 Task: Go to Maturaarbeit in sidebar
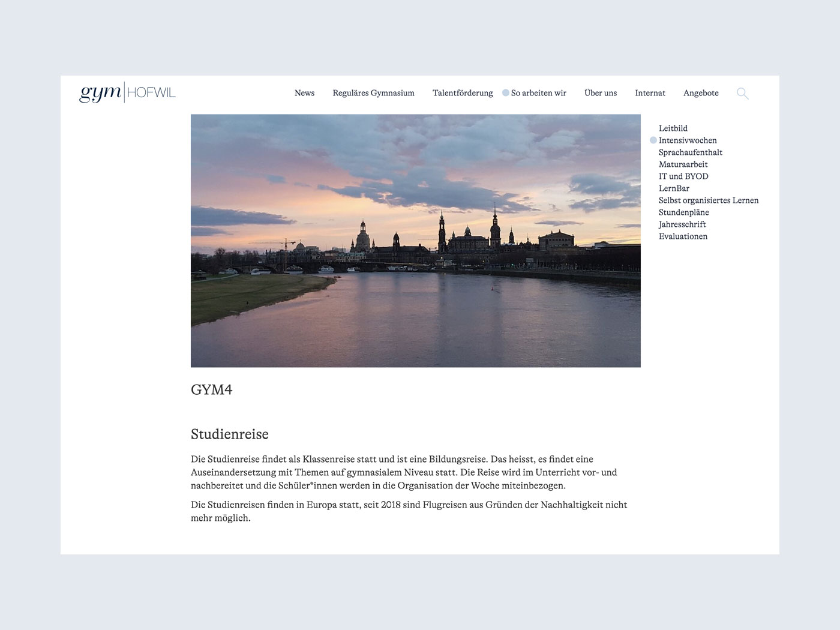[x=683, y=164]
